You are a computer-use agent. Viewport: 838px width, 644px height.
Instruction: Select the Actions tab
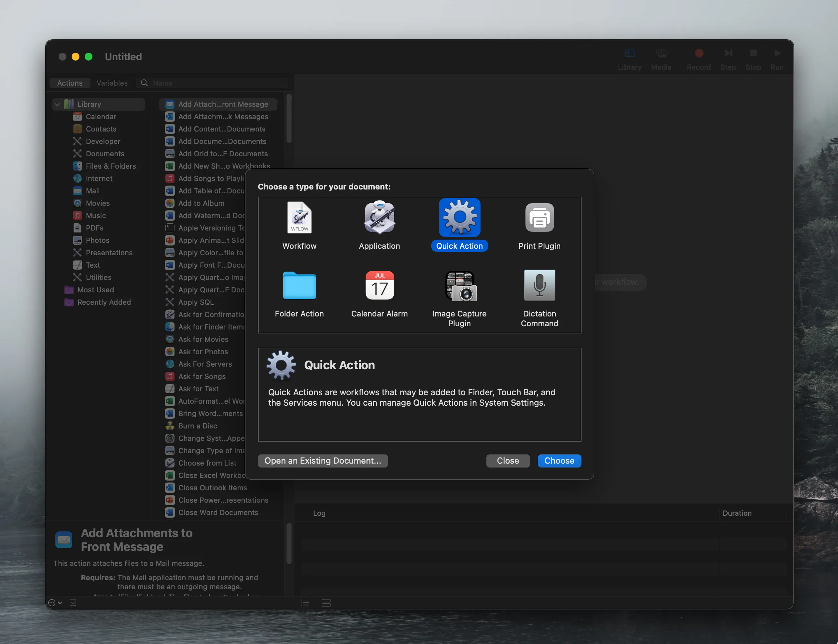[x=70, y=83]
